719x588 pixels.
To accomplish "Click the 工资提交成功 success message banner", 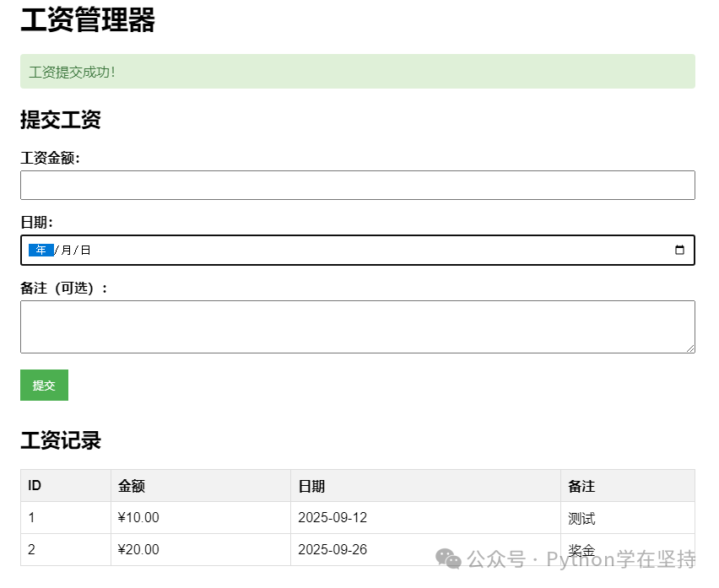I will point(358,72).
